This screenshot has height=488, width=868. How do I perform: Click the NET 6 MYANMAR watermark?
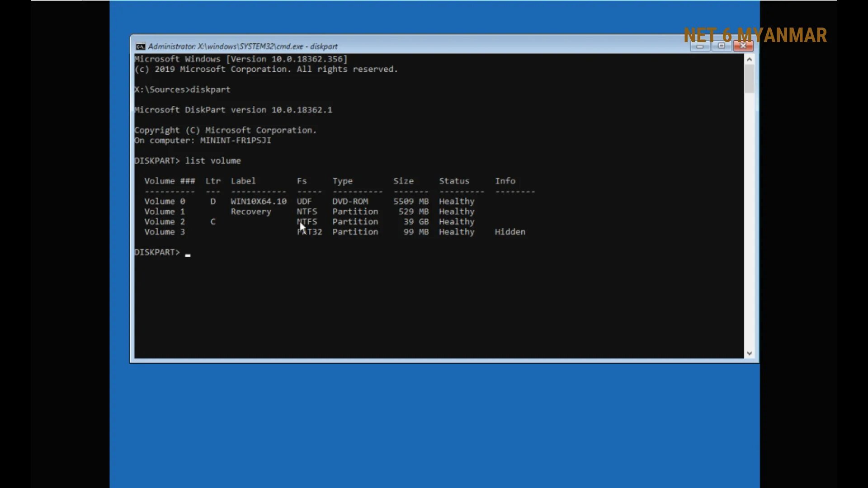click(755, 35)
